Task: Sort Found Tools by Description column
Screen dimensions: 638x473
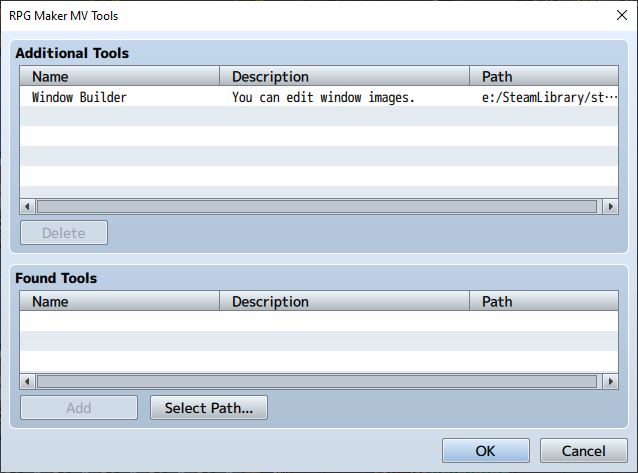Action: coord(344,301)
